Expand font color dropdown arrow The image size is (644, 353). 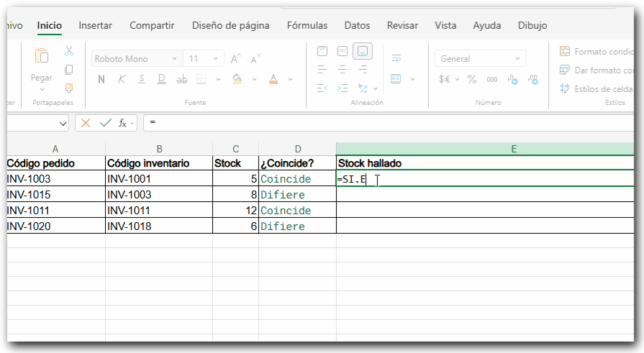coord(291,79)
